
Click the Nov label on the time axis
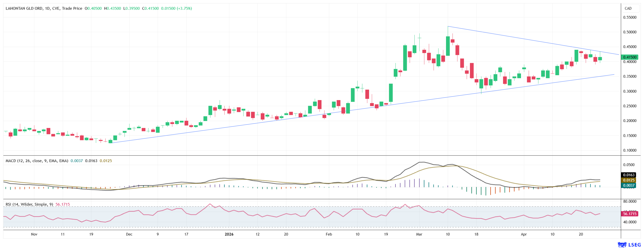click(x=34, y=234)
